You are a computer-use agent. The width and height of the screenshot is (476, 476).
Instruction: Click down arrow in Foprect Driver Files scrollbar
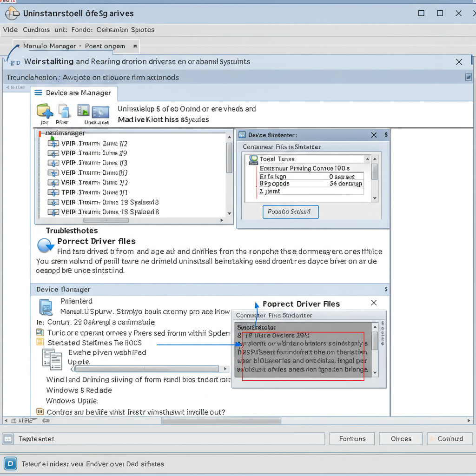[375, 372]
